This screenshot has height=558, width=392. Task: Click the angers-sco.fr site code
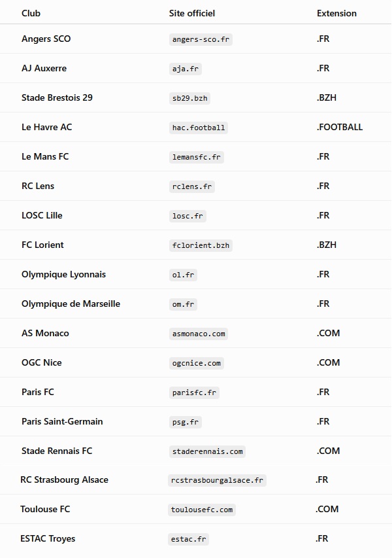pyautogui.click(x=201, y=39)
